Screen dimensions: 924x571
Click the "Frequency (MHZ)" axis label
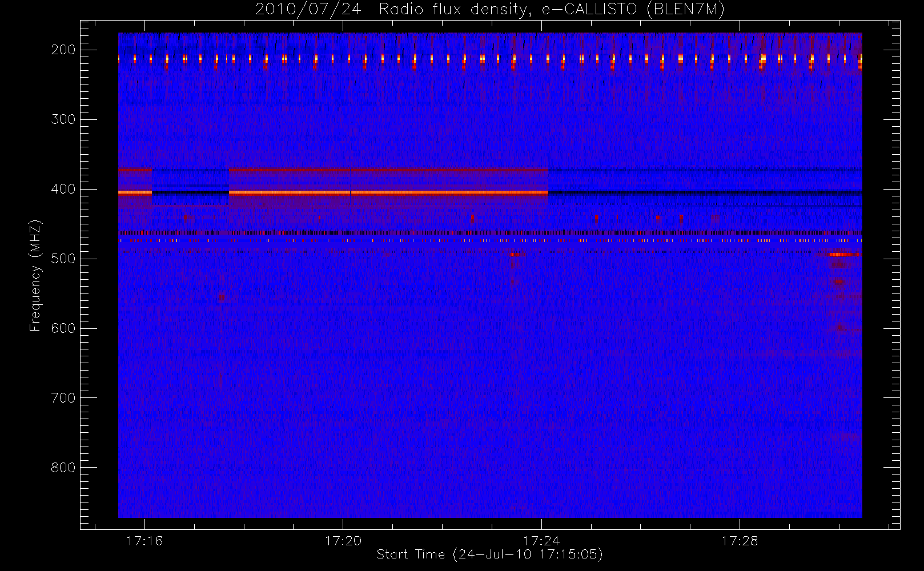(x=35, y=275)
